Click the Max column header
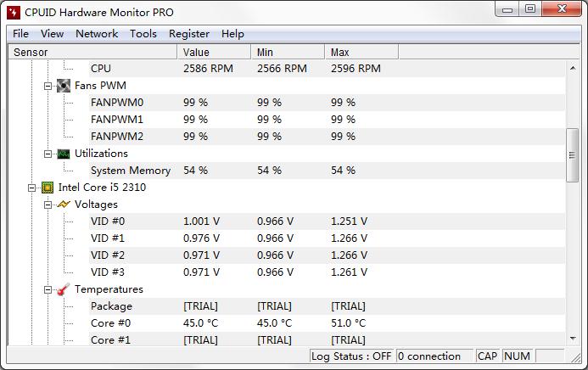This screenshot has width=588, height=370. pyautogui.click(x=361, y=53)
